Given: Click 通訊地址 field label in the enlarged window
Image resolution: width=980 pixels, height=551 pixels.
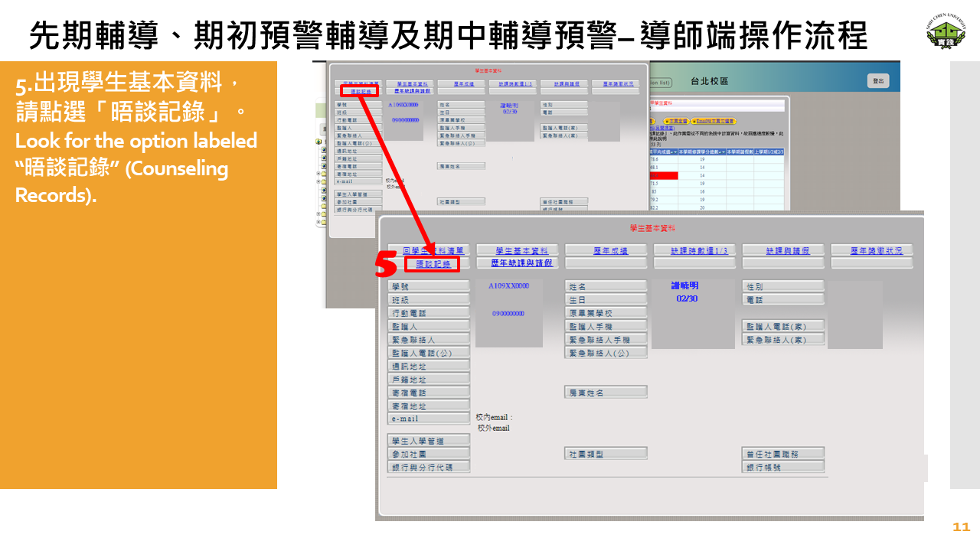Looking at the screenshot, I should click(429, 366).
